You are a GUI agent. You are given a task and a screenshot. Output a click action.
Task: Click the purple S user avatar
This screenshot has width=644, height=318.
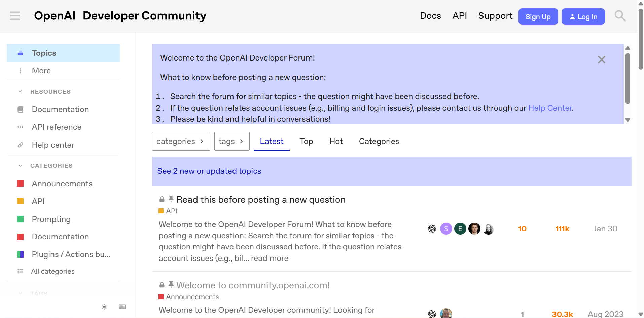point(446,229)
